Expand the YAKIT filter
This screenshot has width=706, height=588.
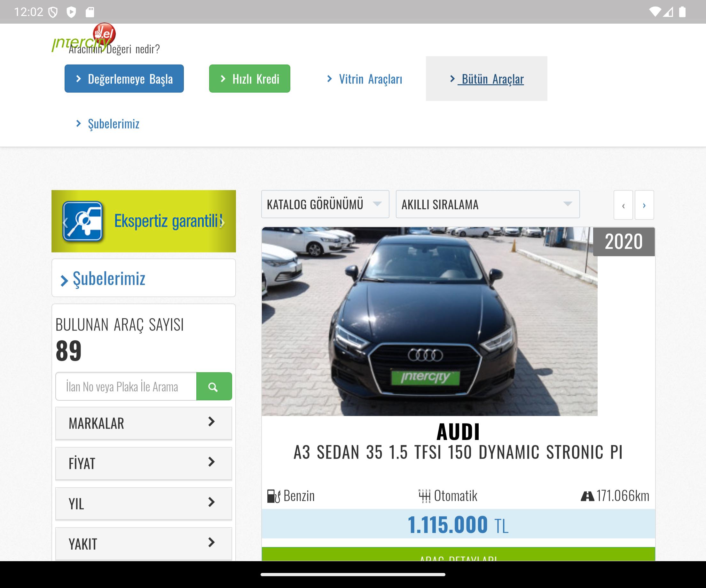pyautogui.click(x=144, y=544)
